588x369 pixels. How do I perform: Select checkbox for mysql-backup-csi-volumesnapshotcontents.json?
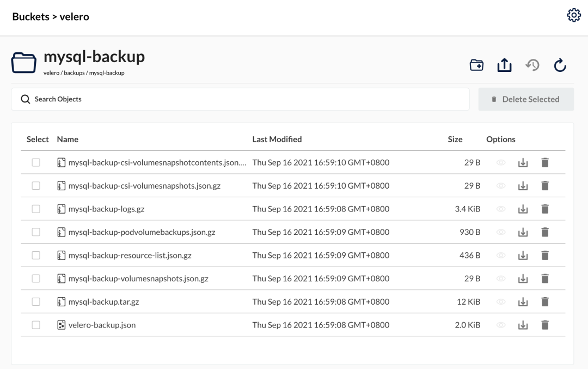[36, 162]
